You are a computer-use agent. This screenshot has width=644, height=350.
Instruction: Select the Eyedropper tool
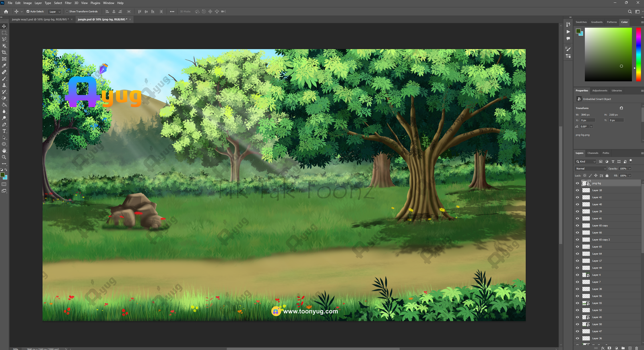click(x=4, y=66)
